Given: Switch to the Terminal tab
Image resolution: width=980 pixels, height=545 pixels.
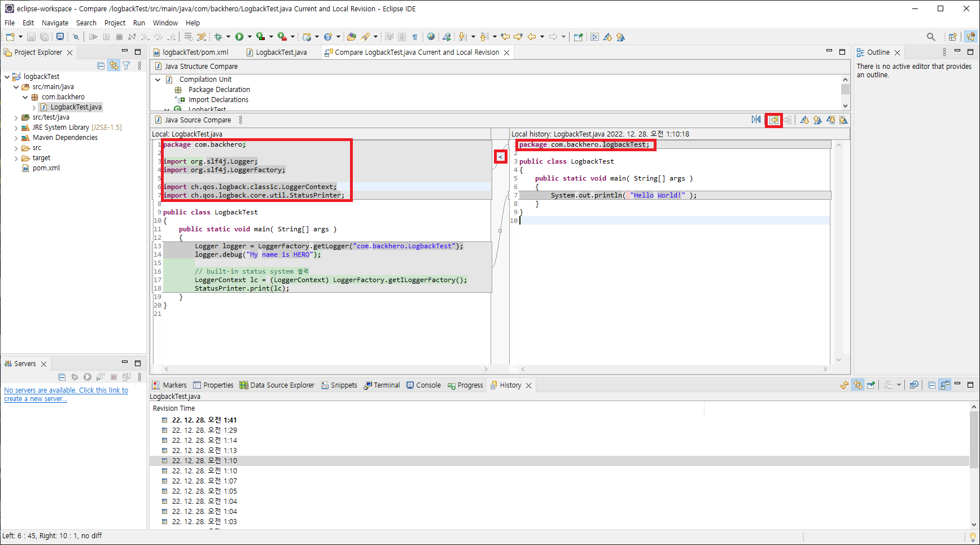Looking at the screenshot, I should (382, 385).
